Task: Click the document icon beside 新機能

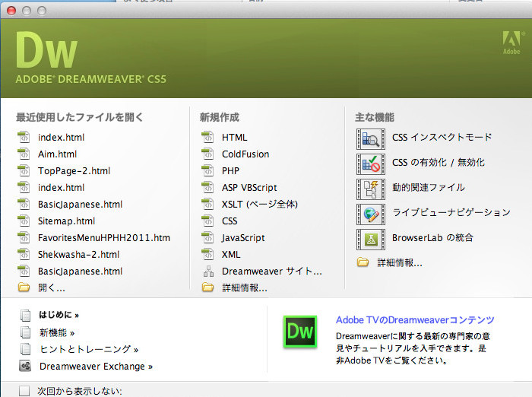Action: click(x=25, y=332)
